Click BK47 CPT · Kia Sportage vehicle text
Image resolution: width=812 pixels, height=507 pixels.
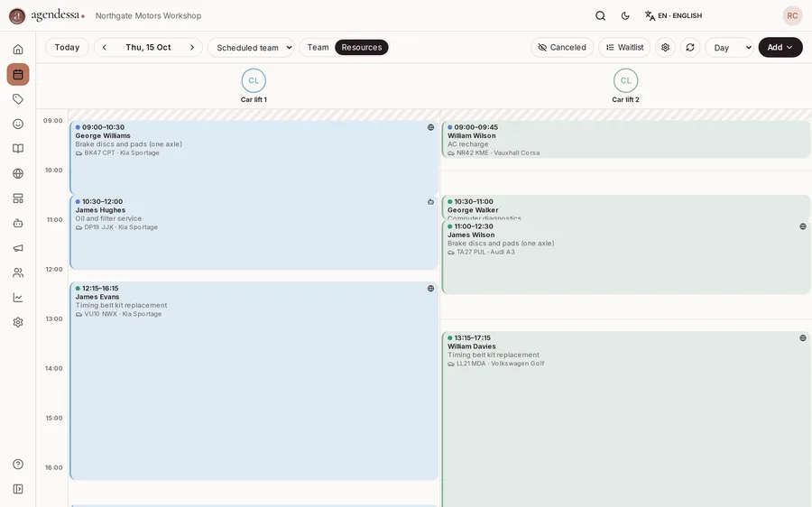[x=122, y=152]
